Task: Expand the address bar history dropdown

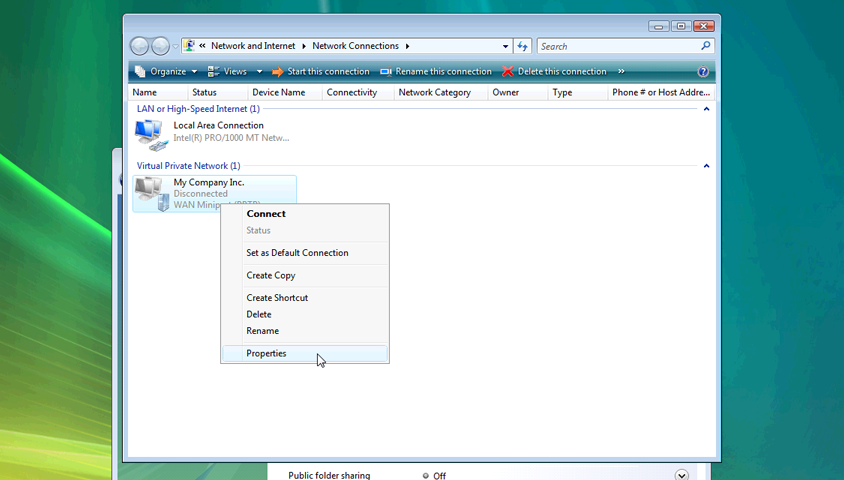Action: pos(505,46)
